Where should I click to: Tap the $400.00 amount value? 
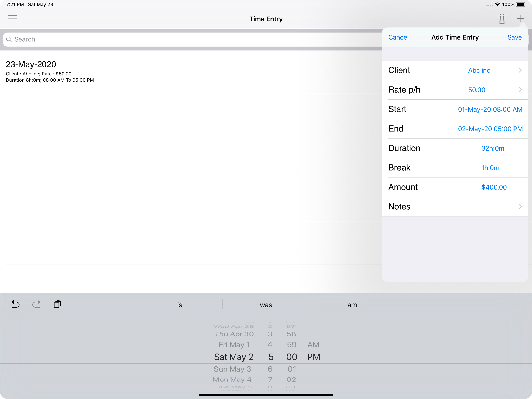pyautogui.click(x=494, y=187)
